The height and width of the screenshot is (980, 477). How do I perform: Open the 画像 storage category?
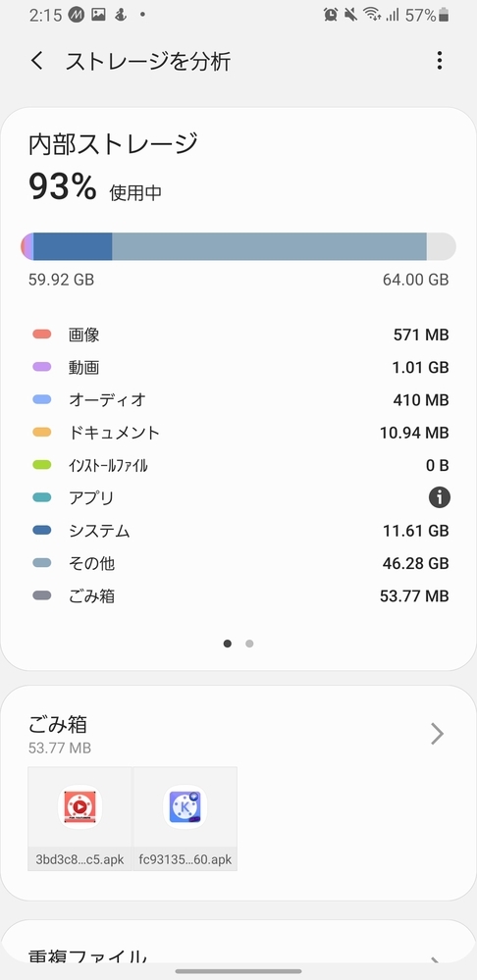[240, 335]
